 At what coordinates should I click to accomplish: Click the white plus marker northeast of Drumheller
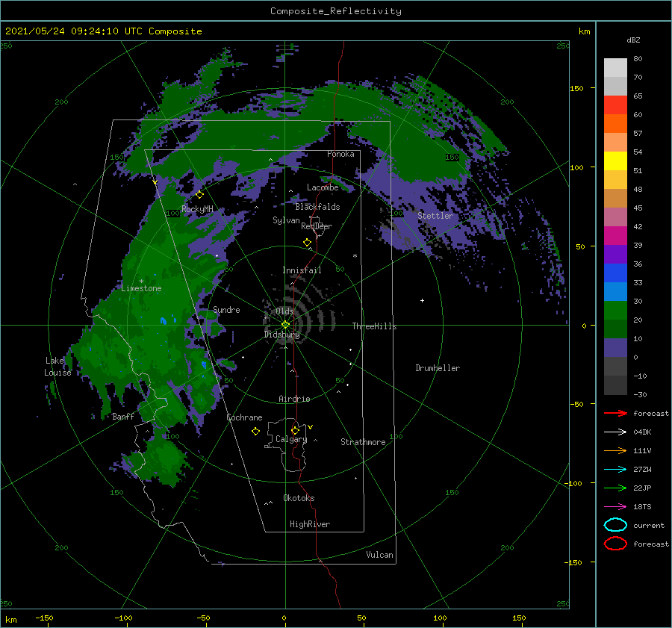click(422, 300)
